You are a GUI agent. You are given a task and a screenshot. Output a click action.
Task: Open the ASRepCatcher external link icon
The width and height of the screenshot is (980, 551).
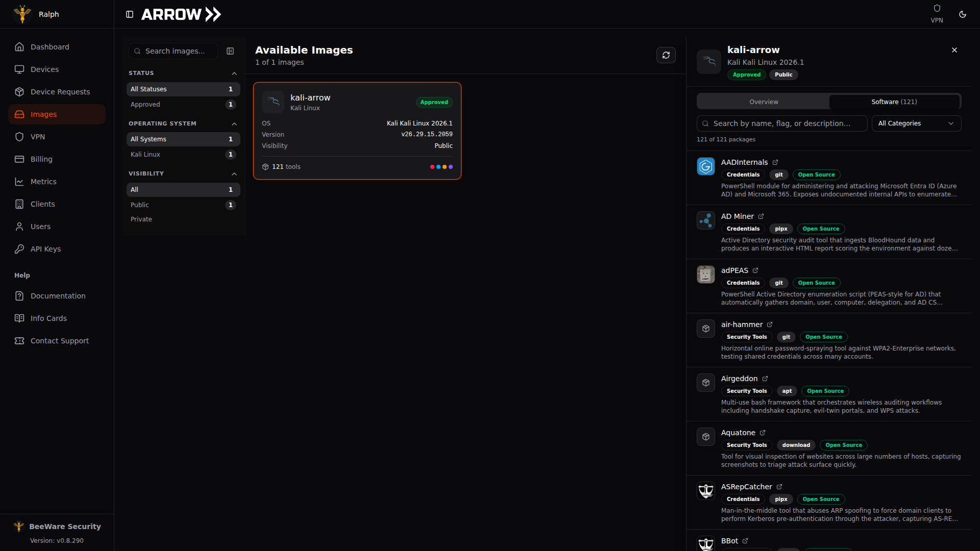coord(779,487)
